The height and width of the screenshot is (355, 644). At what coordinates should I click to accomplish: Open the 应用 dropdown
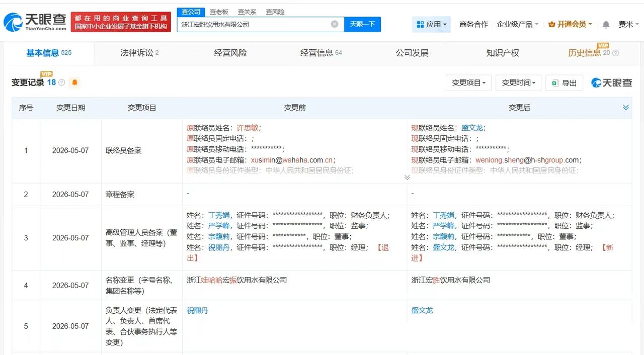coord(432,24)
